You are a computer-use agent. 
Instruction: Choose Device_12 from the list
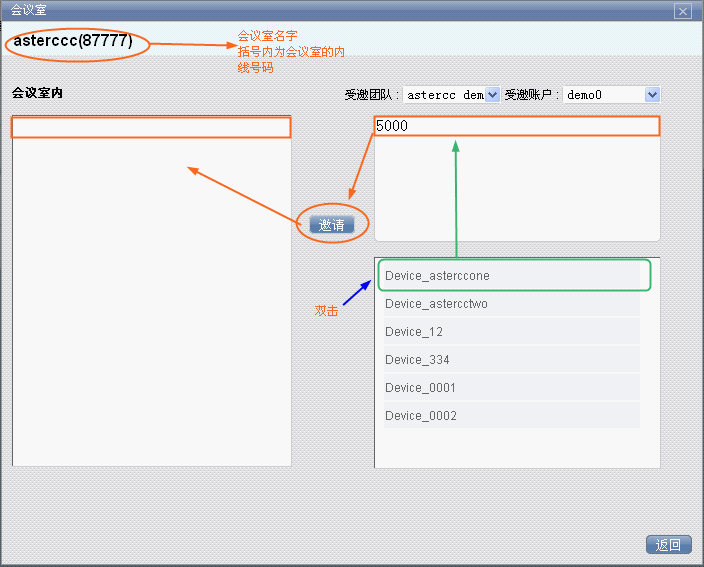(511, 332)
